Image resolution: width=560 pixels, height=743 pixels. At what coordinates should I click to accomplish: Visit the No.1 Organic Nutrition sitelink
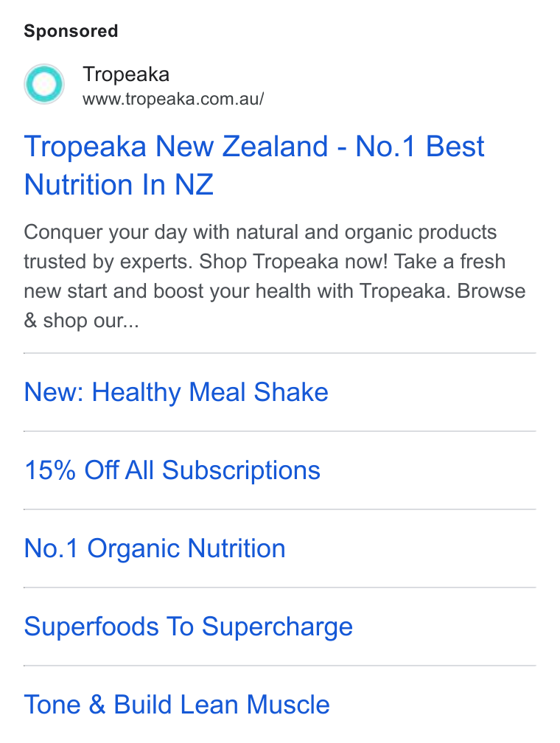[155, 548]
